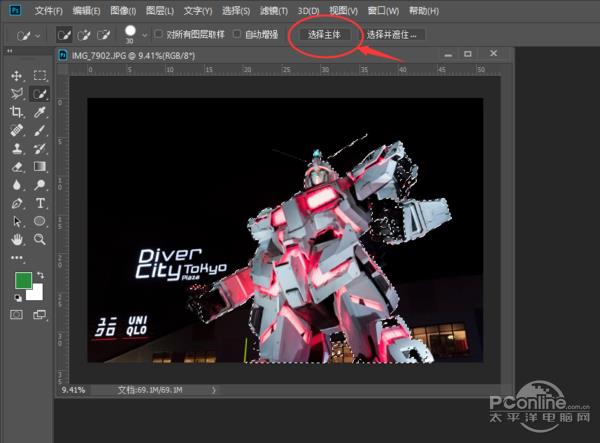
Task: Open the 帮助(H) menu
Action: tap(424, 11)
